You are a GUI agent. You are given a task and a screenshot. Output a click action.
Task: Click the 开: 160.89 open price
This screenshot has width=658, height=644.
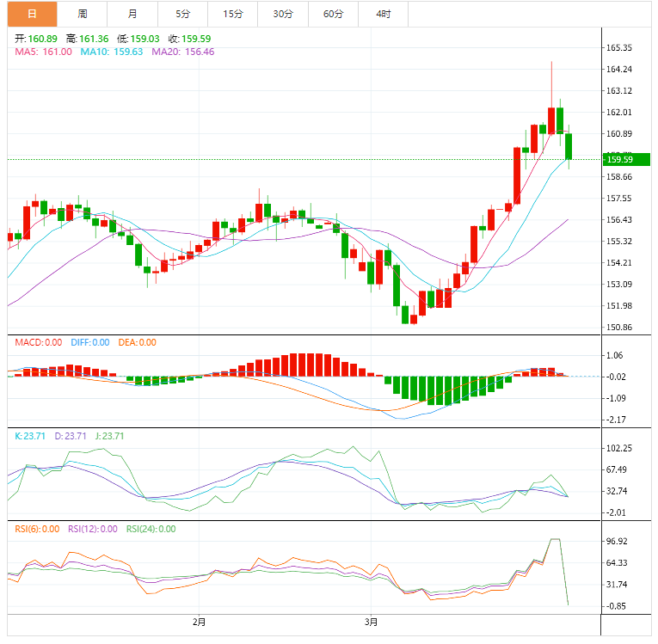click(x=36, y=39)
